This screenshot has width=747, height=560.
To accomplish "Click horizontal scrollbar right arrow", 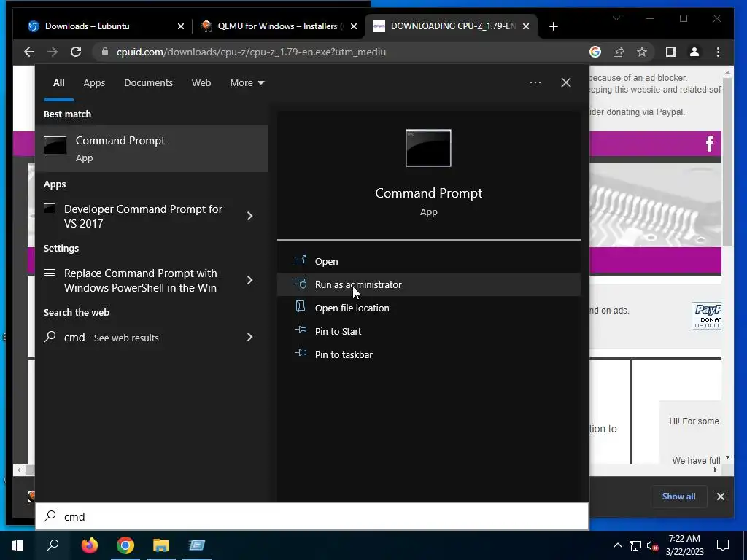I will point(715,470).
